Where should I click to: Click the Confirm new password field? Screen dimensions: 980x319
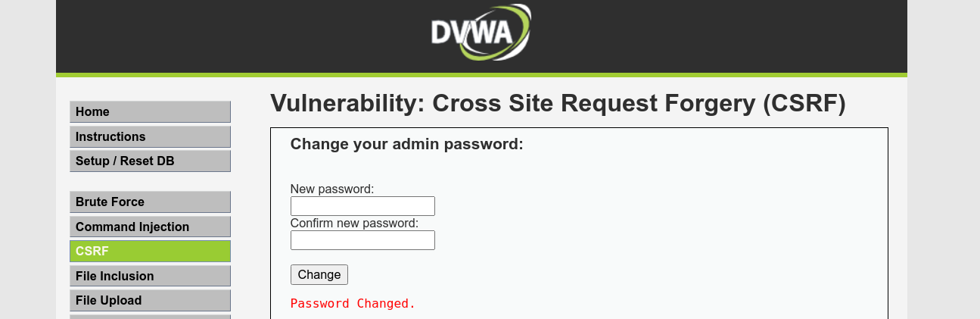(x=362, y=240)
